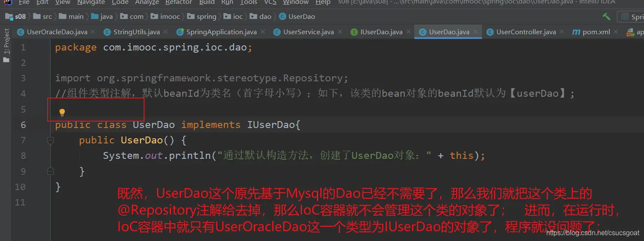The image size is (644, 241).
Task: Click 'System' on line 8
Action: pyautogui.click(x=120, y=155)
